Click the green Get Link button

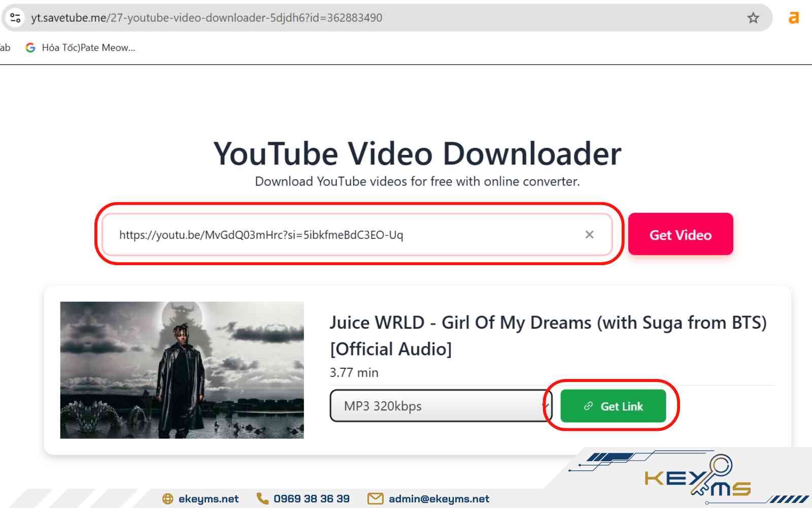613,406
